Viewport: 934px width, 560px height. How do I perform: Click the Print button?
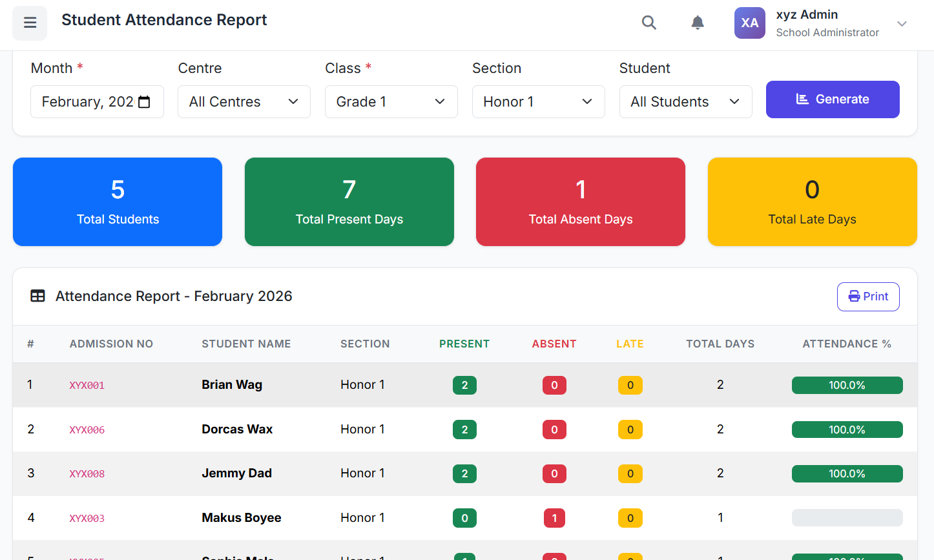(x=867, y=296)
